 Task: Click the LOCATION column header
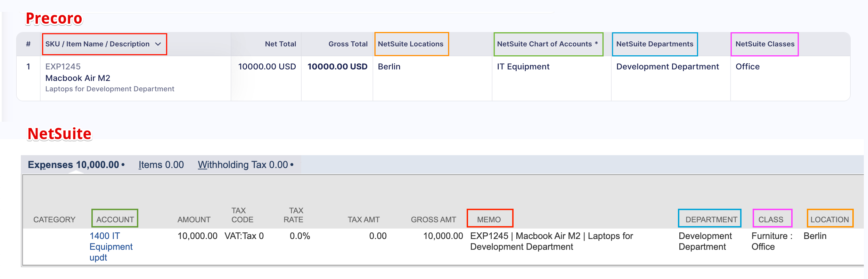829,220
